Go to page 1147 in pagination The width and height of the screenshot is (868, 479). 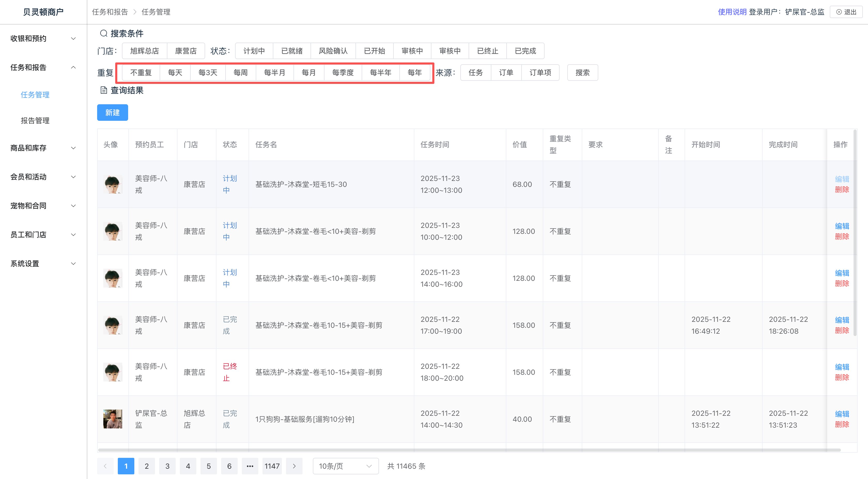coord(272,466)
